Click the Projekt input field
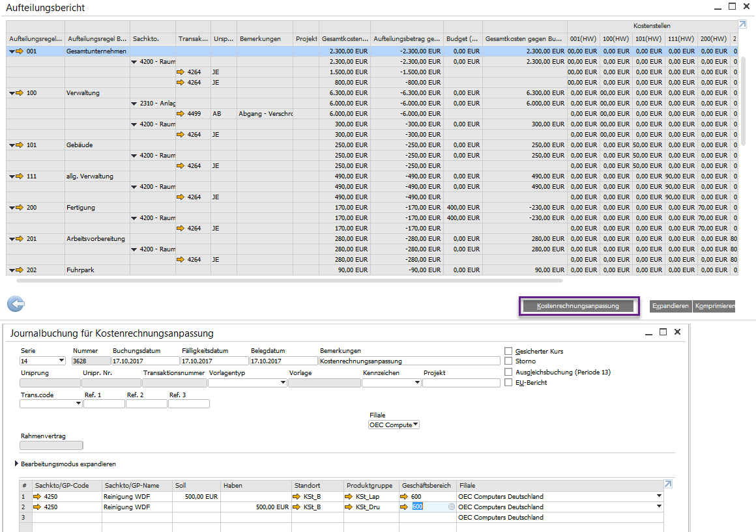Screen dimensions: 756x532 pos(461,383)
